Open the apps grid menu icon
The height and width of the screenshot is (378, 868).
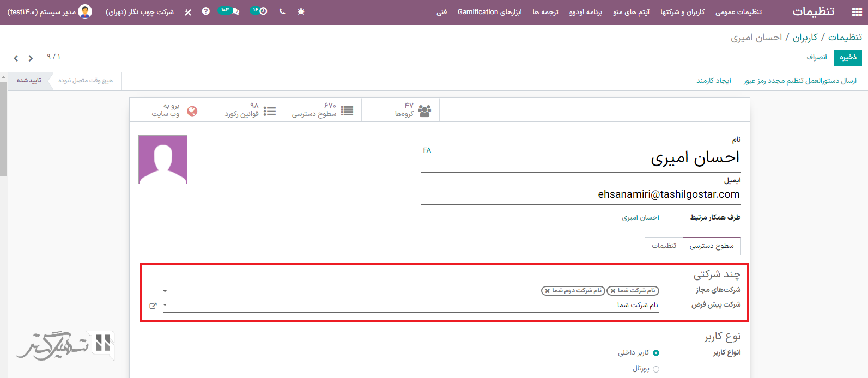pyautogui.click(x=856, y=11)
